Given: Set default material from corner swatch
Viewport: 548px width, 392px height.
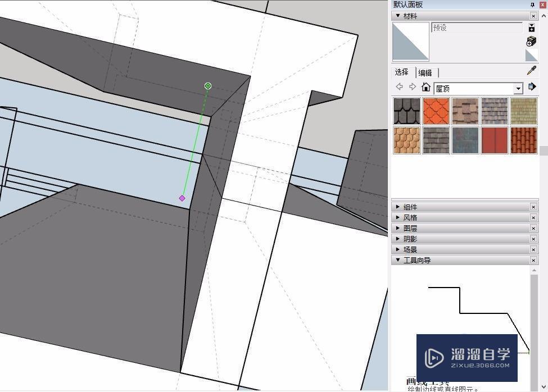Looking at the screenshot, I should pyautogui.click(x=532, y=55).
